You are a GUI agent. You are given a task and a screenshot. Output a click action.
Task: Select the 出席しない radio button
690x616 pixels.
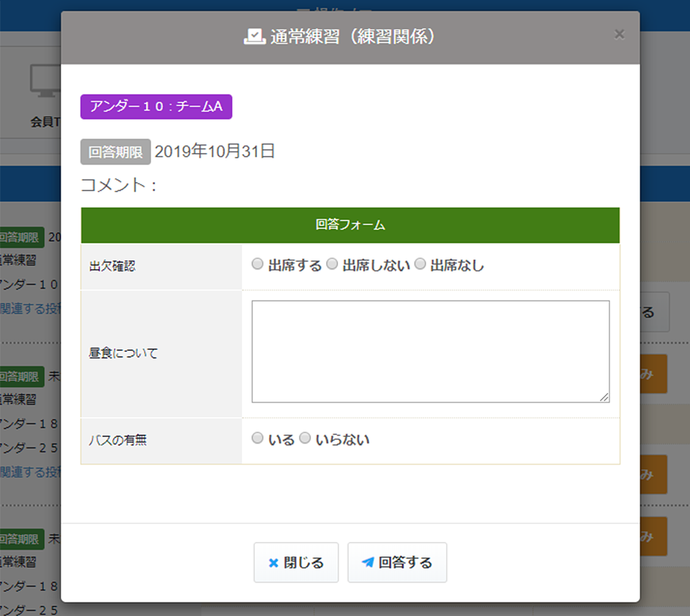(332, 264)
